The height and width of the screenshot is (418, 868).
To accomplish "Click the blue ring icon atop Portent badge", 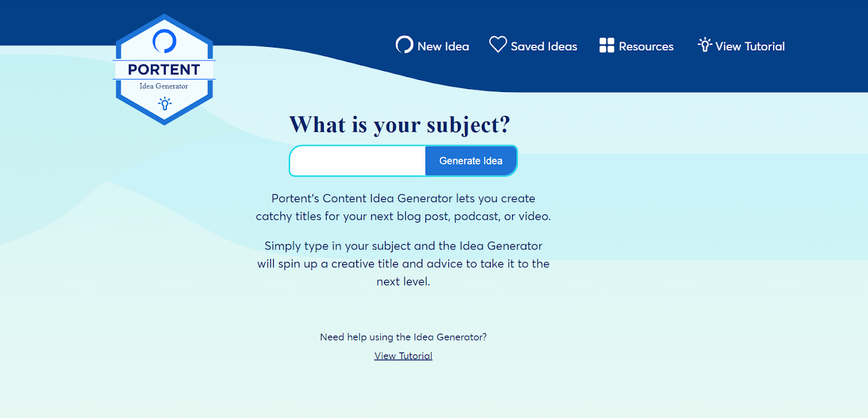I will (165, 42).
